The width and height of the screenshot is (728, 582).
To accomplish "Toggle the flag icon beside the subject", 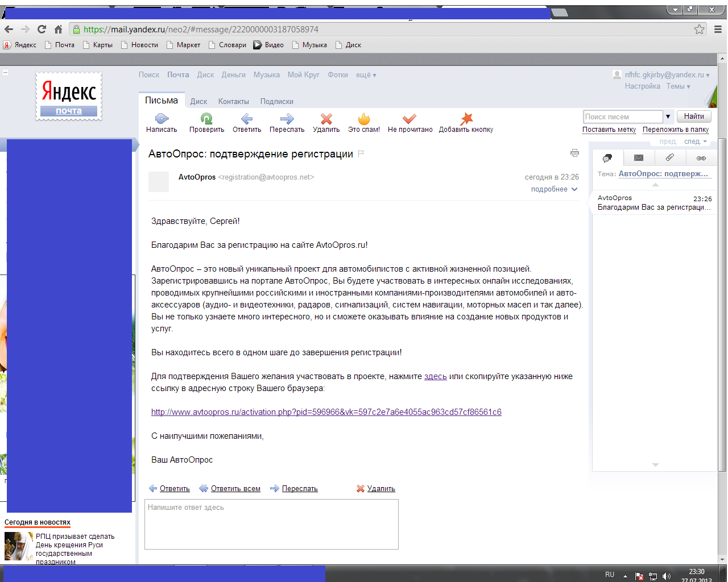I will (x=361, y=153).
